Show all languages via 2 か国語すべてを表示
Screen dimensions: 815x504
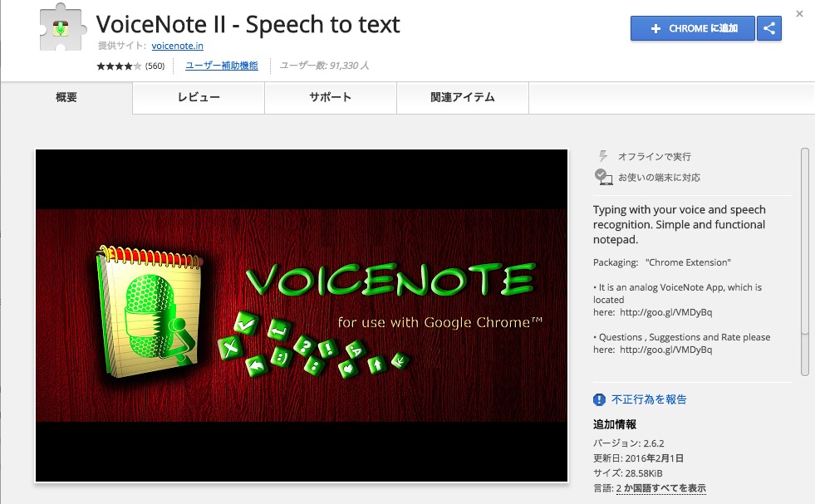[x=661, y=488]
